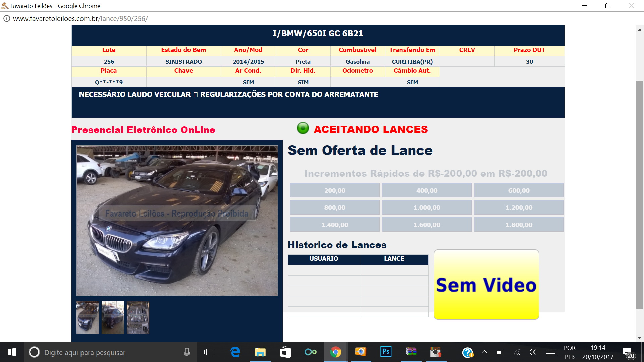This screenshot has height=362, width=644.
Task: Open the infinity-loop app on taskbar
Action: (310, 352)
